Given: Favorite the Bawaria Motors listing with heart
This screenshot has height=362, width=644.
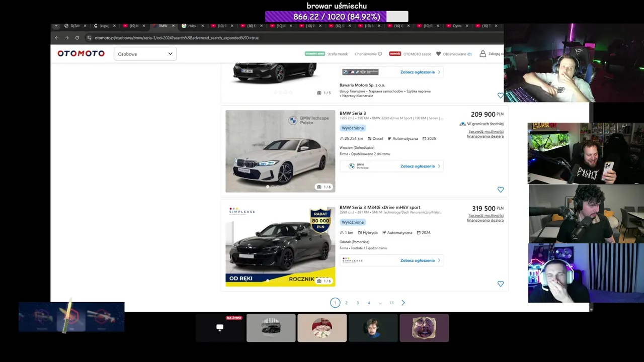Looking at the screenshot, I should click(x=501, y=96).
